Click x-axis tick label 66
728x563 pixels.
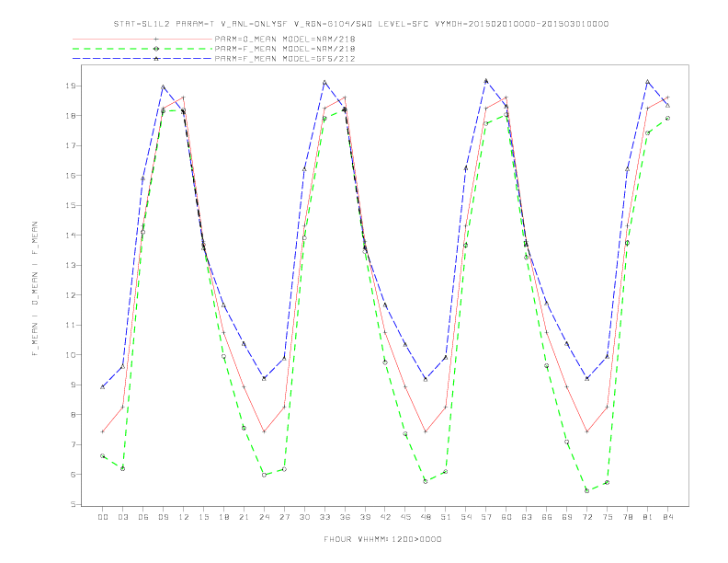tap(547, 517)
